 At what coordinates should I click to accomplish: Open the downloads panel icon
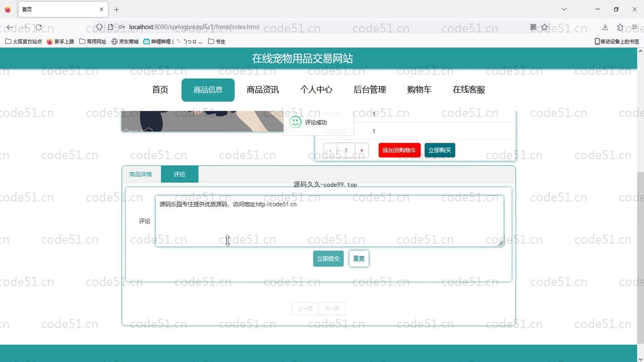click(605, 27)
